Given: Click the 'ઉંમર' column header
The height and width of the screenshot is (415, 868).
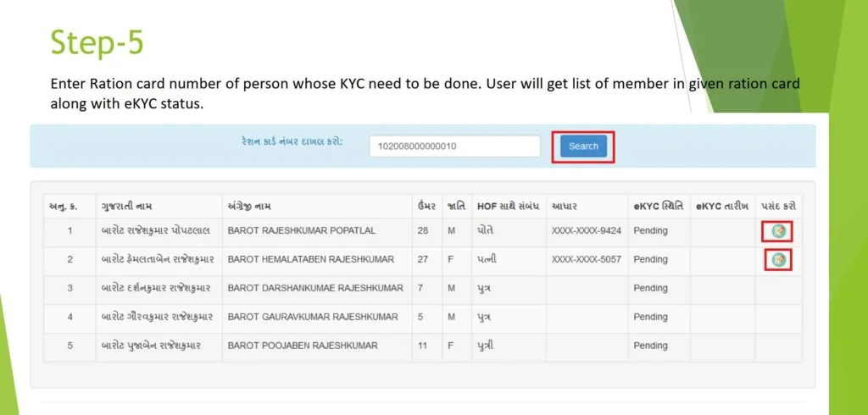Looking at the screenshot, I should tap(427, 207).
